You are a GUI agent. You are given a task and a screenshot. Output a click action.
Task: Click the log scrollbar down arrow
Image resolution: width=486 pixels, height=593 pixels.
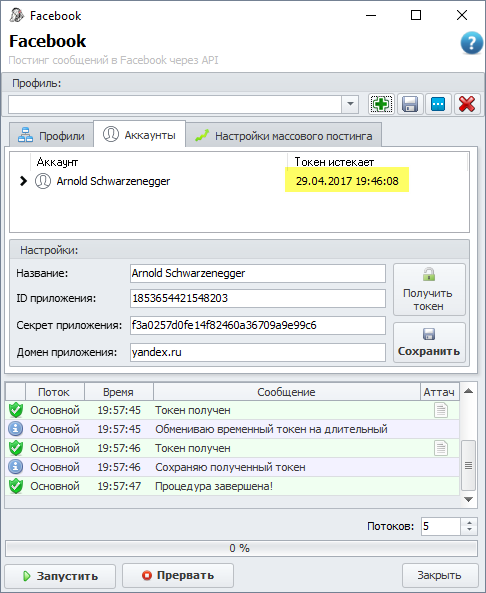[469, 500]
